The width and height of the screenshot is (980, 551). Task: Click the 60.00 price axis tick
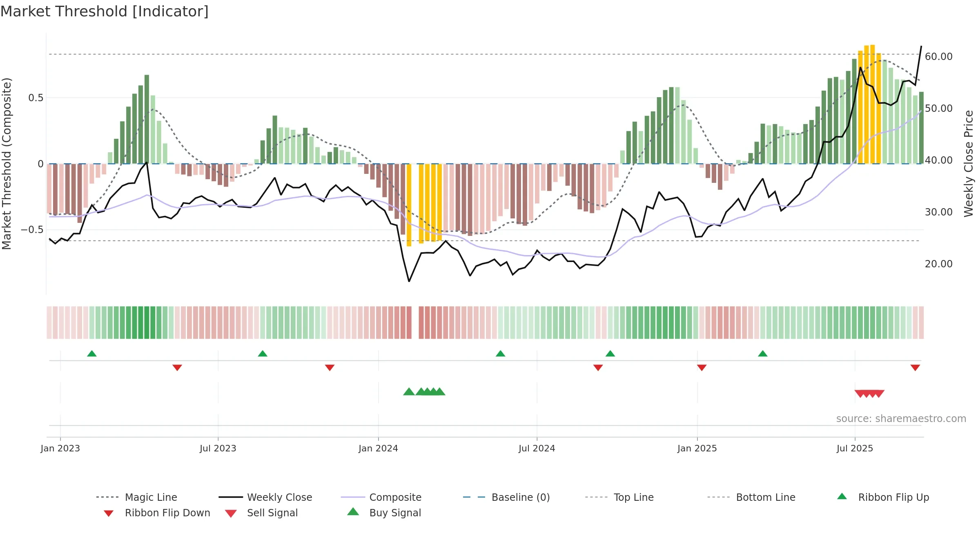939,56
